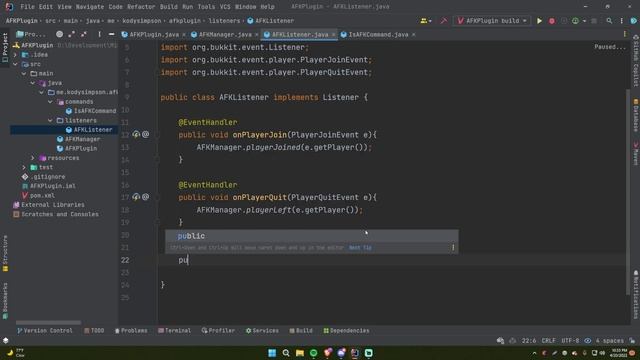Select 'public' completion suggestion
Image resolution: width=640 pixels, height=360 pixels.
[311, 236]
